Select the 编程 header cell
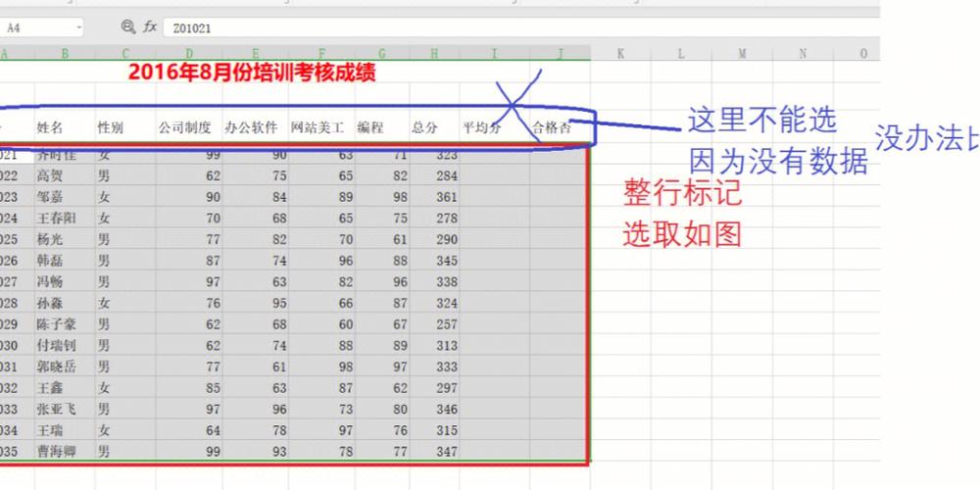 tap(382, 128)
